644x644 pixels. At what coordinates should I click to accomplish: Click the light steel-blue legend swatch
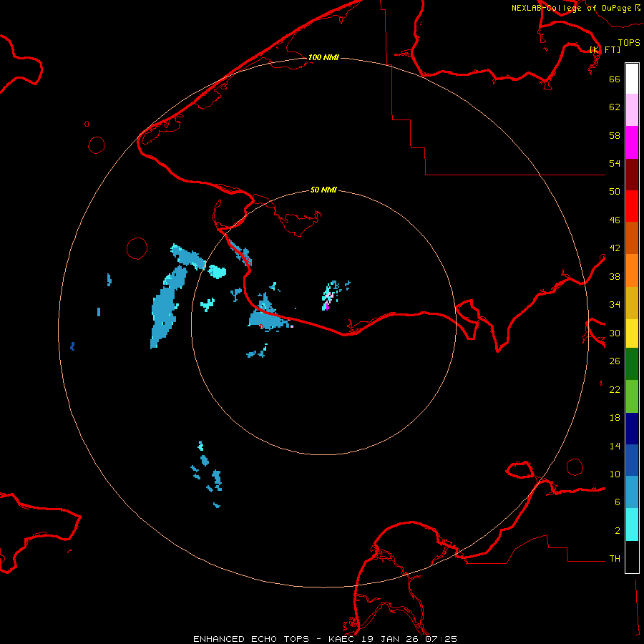632,492
